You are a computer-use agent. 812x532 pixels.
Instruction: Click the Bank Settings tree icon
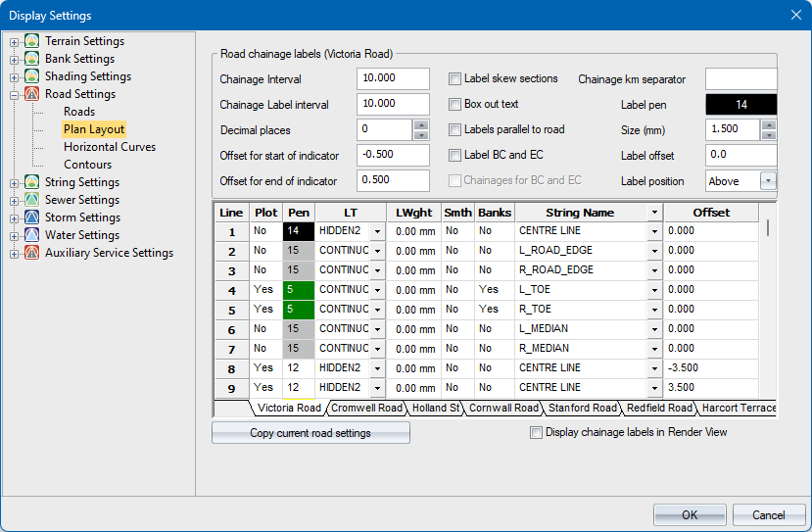tap(32, 59)
